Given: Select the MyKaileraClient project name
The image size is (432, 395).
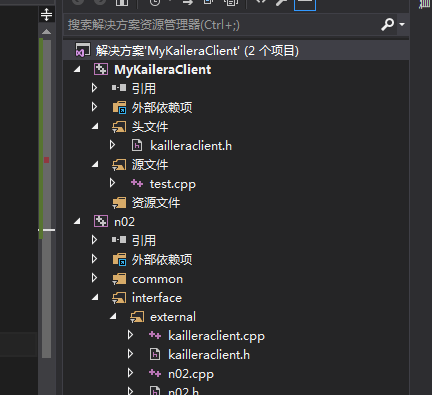Looking at the screenshot, I should coord(163,70).
